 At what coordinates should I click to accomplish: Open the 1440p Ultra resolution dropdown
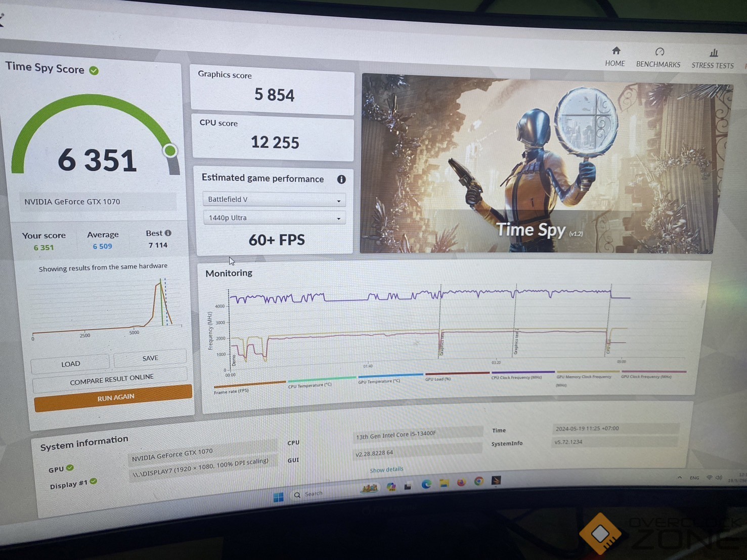[x=274, y=218]
